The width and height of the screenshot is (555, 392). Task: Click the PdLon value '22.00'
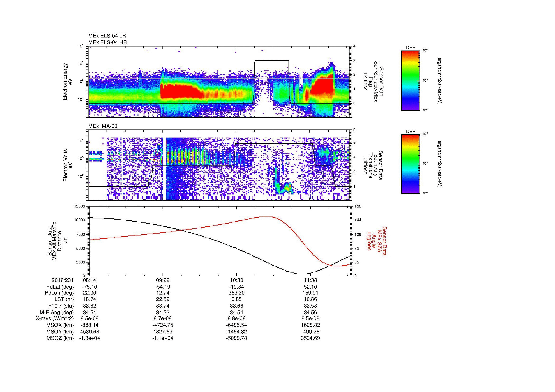[x=90, y=293]
